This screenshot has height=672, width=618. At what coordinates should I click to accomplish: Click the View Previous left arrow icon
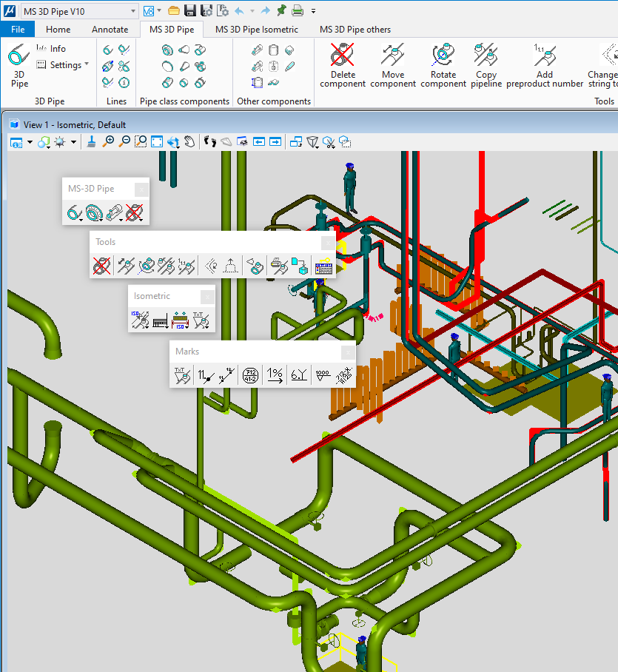(259, 142)
